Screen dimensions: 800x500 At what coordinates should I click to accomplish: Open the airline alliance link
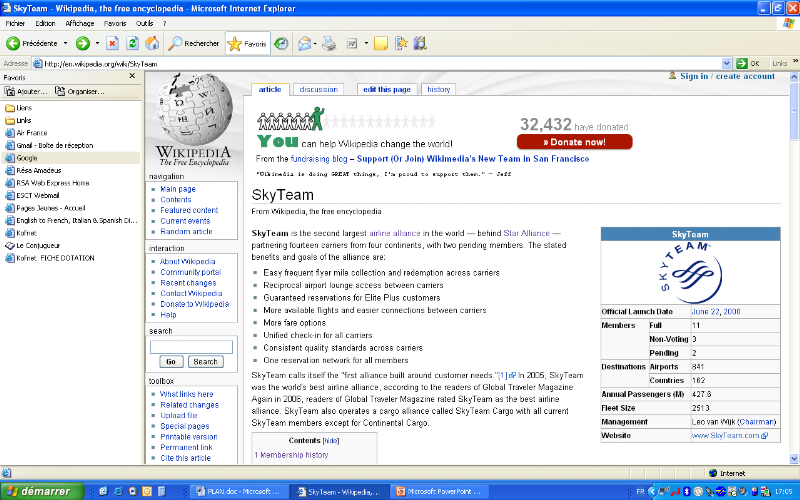pos(394,233)
